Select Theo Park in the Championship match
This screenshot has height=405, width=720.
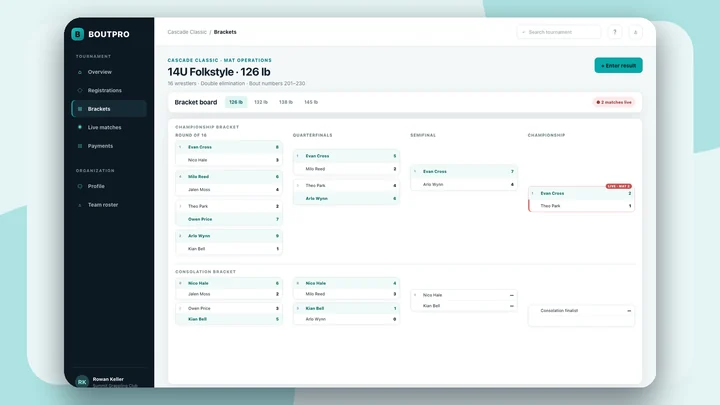tap(581, 206)
